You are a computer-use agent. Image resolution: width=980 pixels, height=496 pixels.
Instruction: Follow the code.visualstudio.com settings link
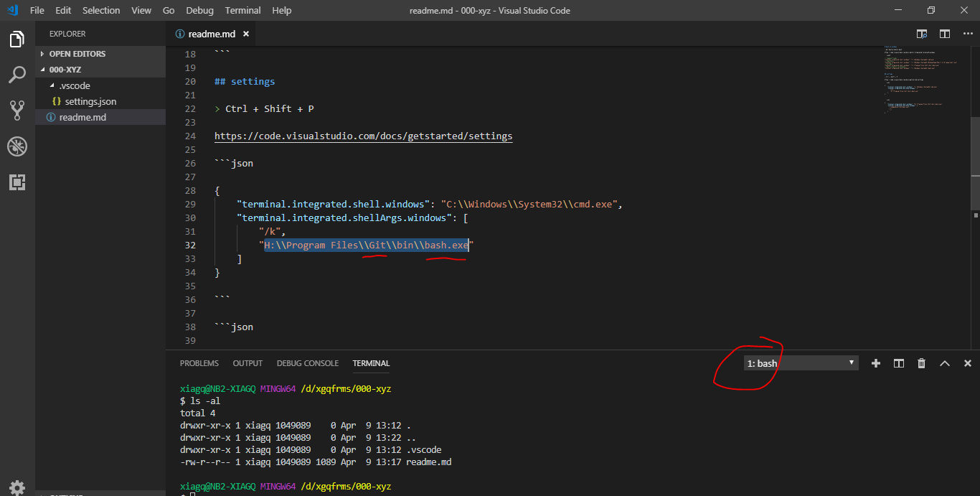tap(363, 136)
